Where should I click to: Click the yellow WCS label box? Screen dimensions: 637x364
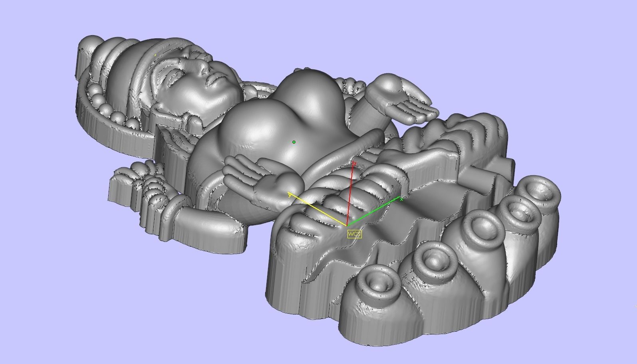[x=354, y=234]
